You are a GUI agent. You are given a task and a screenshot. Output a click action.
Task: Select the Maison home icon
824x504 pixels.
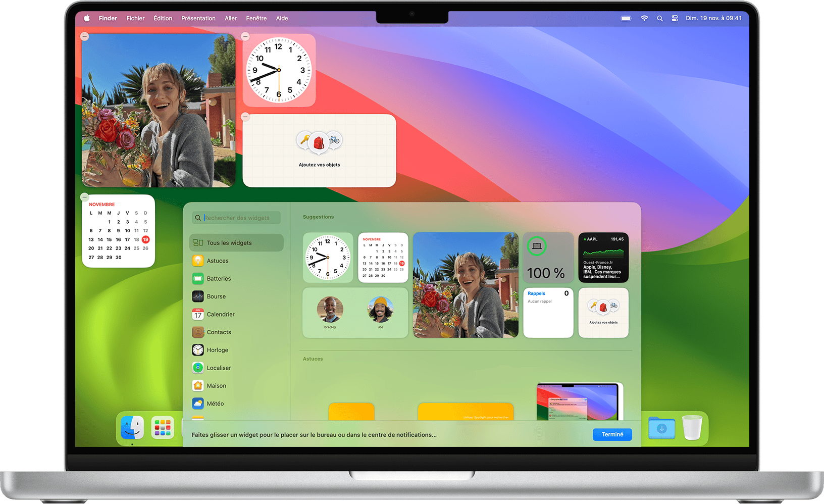[x=198, y=386]
